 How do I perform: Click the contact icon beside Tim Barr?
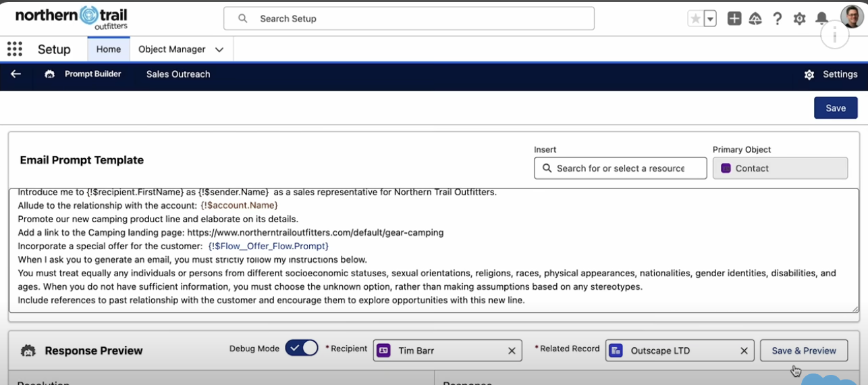pos(383,351)
